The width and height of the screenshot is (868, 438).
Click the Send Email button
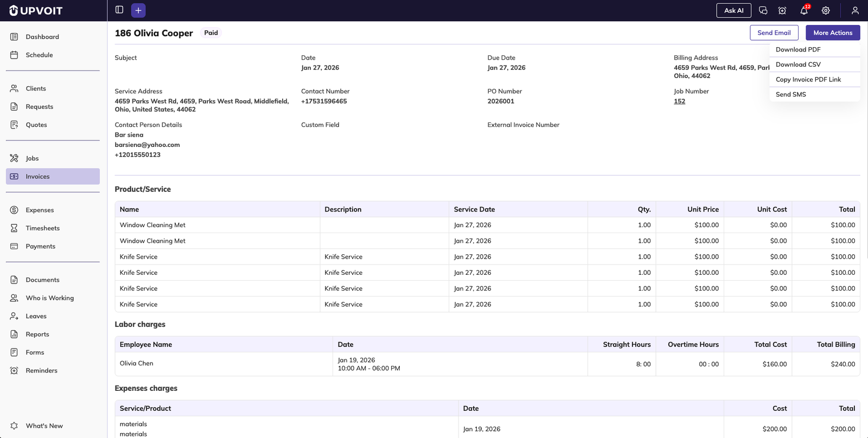(x=774, y=33)
